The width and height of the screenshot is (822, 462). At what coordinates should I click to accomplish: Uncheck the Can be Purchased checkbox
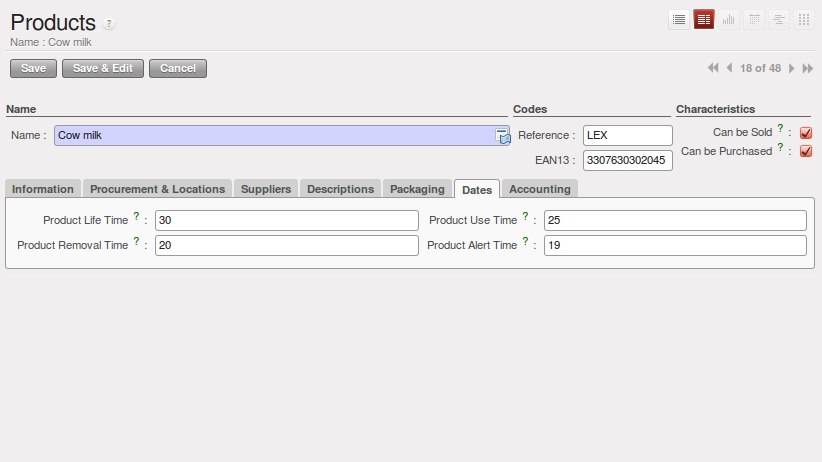coord(806,152)
